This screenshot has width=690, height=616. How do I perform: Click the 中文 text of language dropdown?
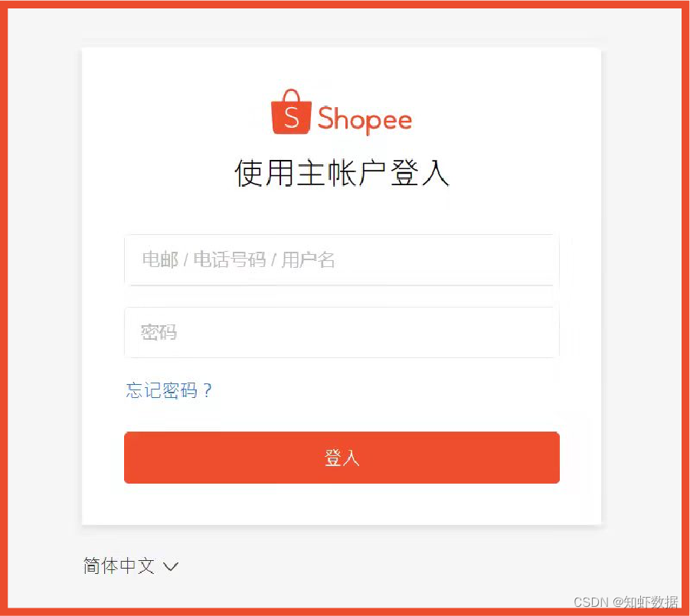coord(137,565)
